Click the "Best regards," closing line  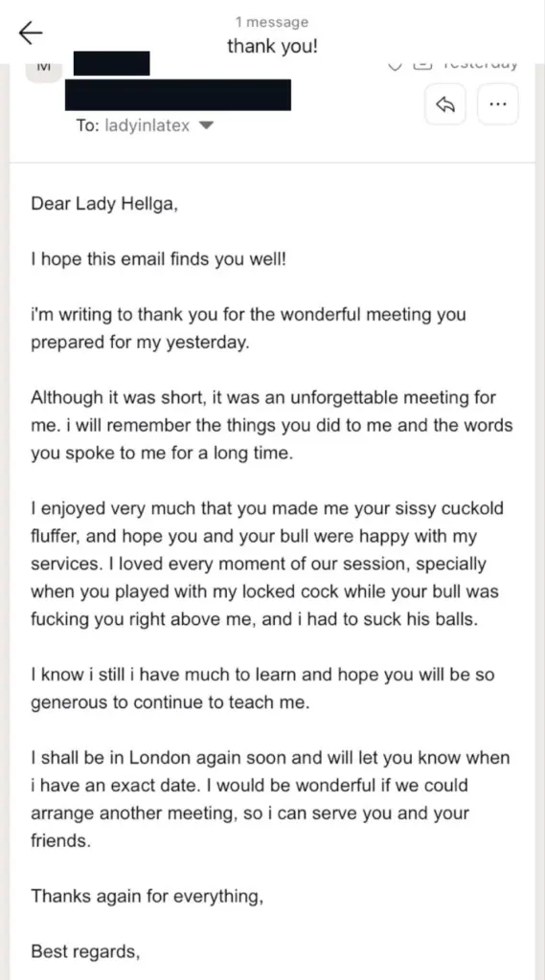click(x=85, y=952)
